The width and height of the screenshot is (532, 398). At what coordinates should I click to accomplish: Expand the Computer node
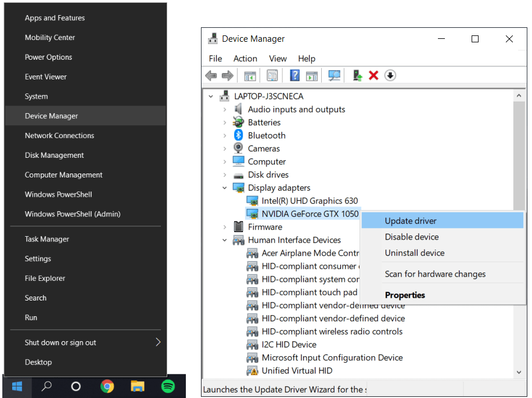(225, 162)
